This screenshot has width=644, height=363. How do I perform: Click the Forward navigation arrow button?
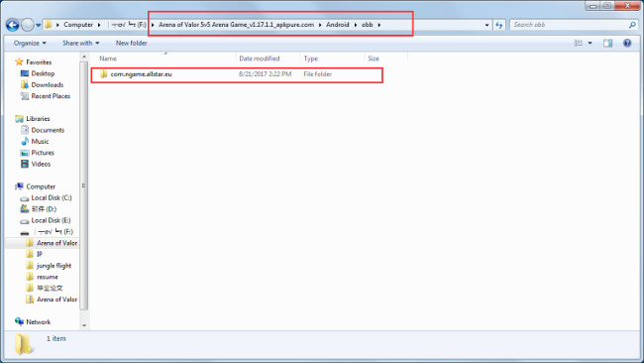(28, 25)
